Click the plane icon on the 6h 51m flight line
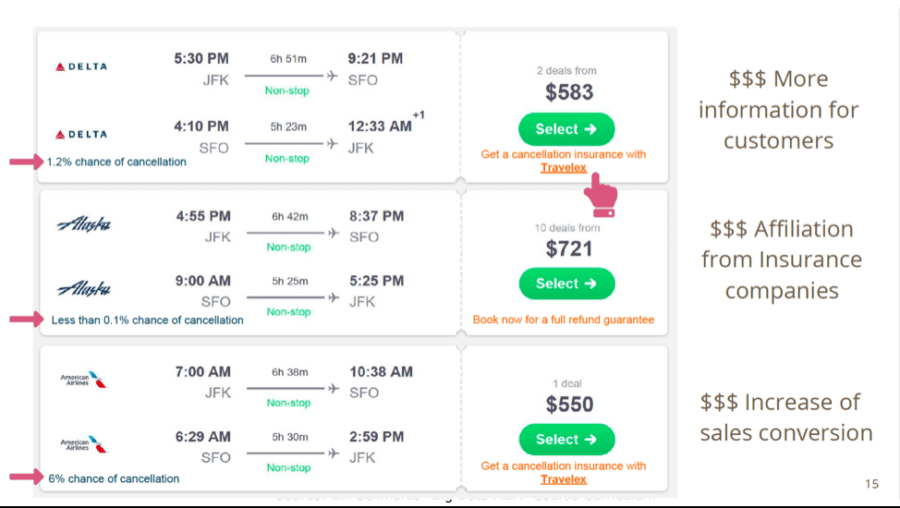 (332, 75)
